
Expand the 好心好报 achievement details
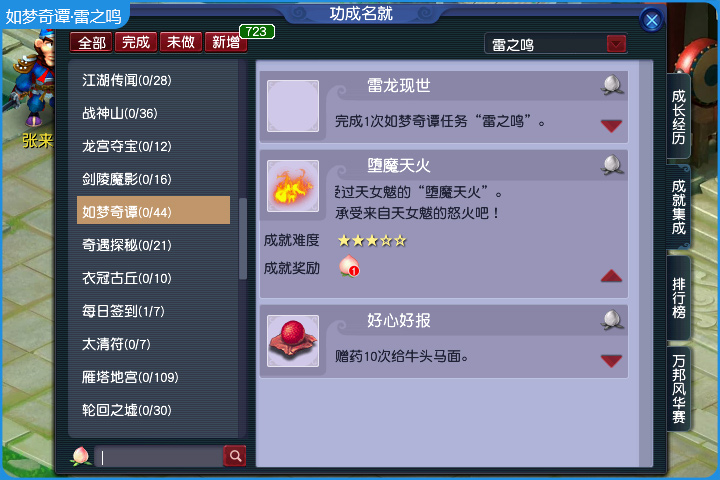coord(611,361)
